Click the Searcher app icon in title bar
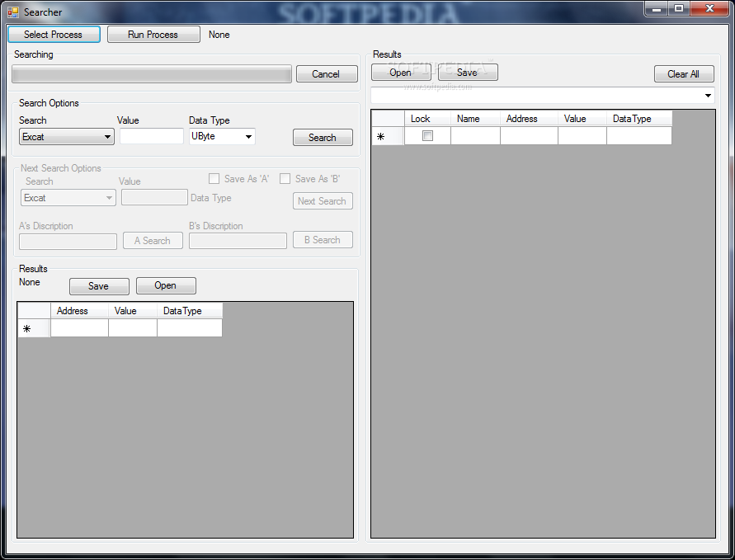 click(13, 12)
